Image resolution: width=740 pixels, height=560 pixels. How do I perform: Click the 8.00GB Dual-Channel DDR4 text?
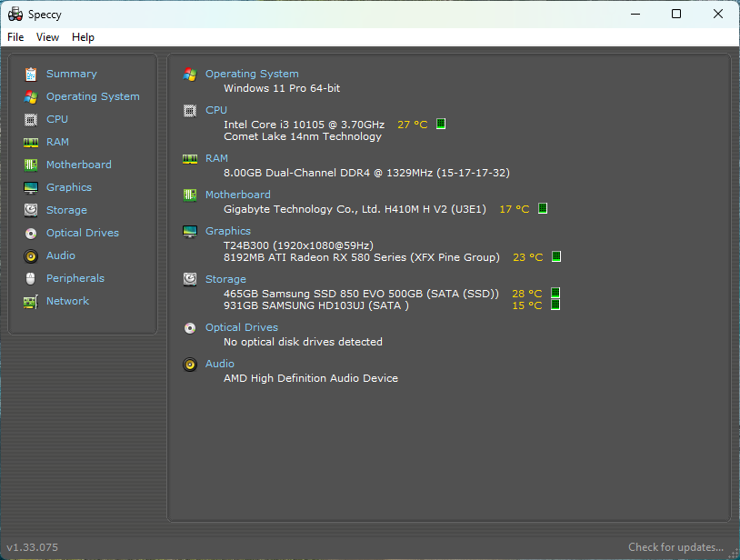point(366,173)
